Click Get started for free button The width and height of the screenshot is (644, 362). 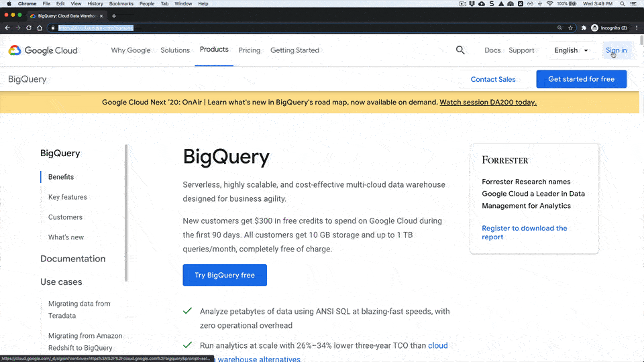tap(581, 79)
